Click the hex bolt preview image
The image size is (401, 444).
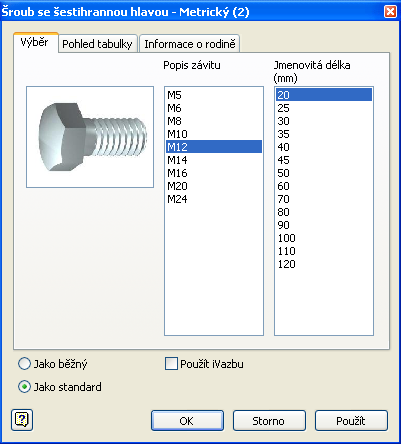90,137
